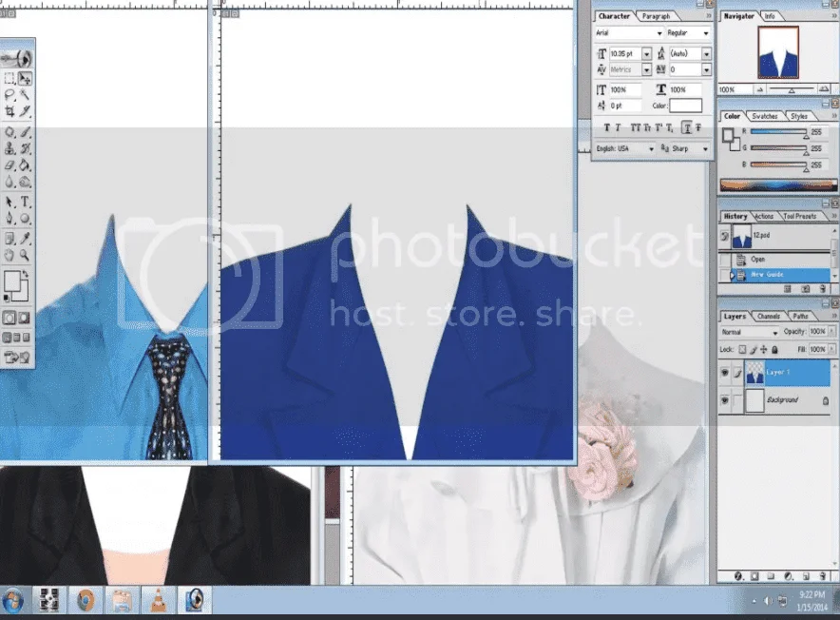The width and height of the screenshot is (840, 620).
Task: Select the Brush tool
Action: pos(25,132)
